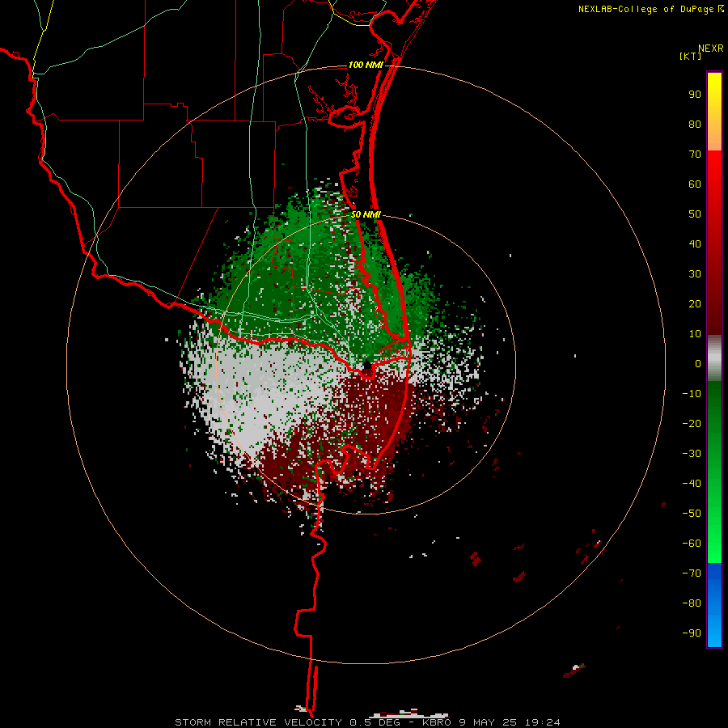Click the -30 value on velocity scale
Screen dimensions: 728x728
coord(692,454)
